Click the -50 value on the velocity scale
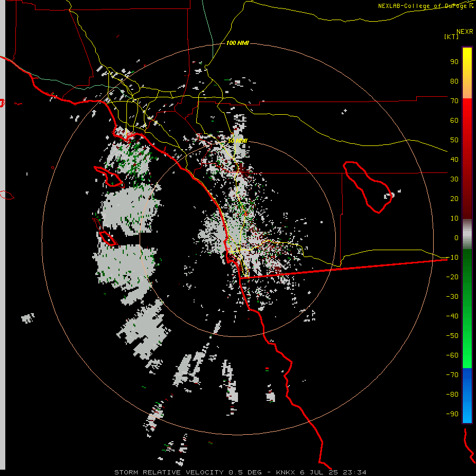This screenshot has width=476, height=476. (452, 336)
